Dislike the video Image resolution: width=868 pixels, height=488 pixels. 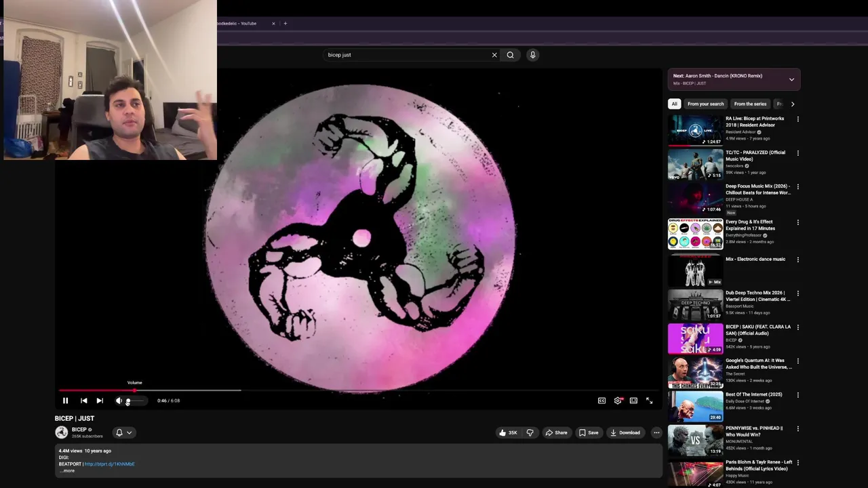click(530, 432)
